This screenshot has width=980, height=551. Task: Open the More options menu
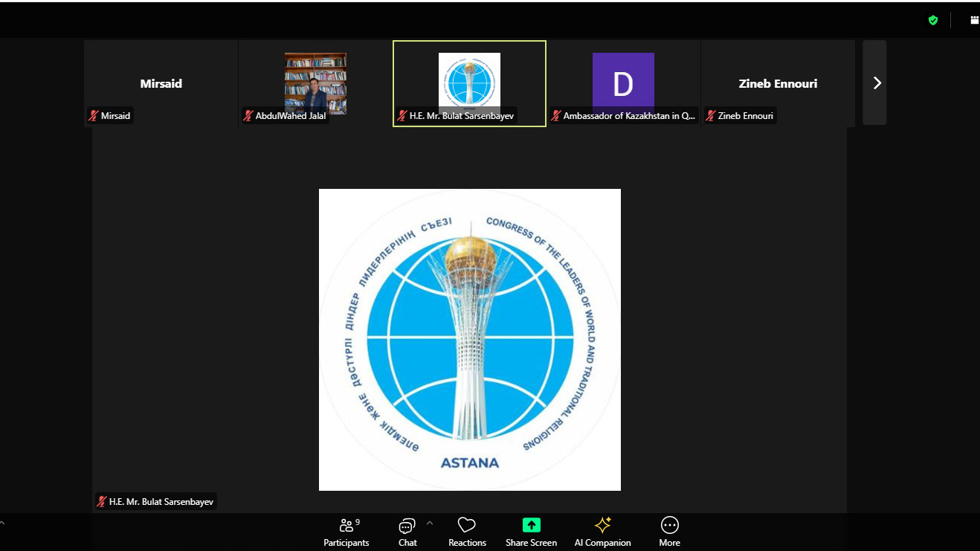[x=669, y=532]
